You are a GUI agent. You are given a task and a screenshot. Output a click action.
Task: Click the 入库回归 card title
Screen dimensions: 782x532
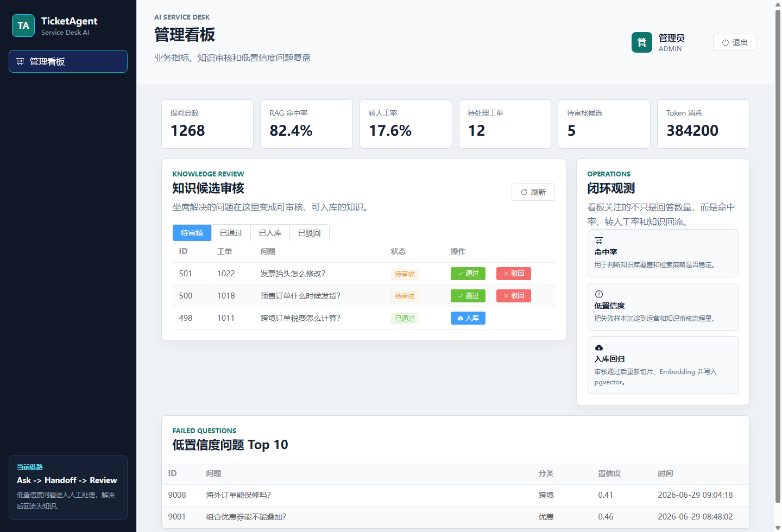click(x=609, y=359)
